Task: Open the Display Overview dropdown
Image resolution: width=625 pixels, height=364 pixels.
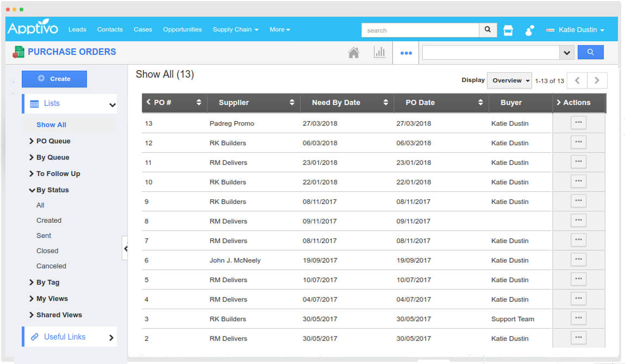Action: point(509,80)
